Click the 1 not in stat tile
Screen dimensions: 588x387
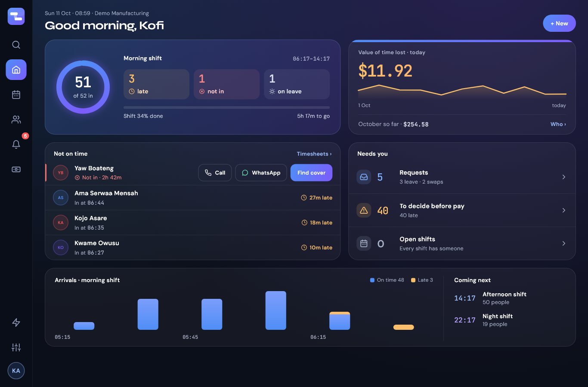point(227,84)
